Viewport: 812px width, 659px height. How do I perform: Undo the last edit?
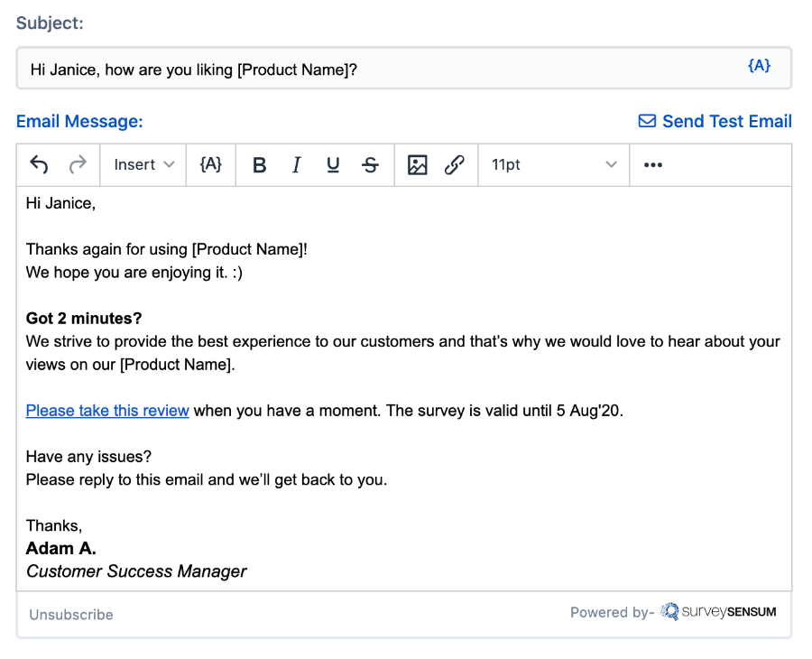39,164
